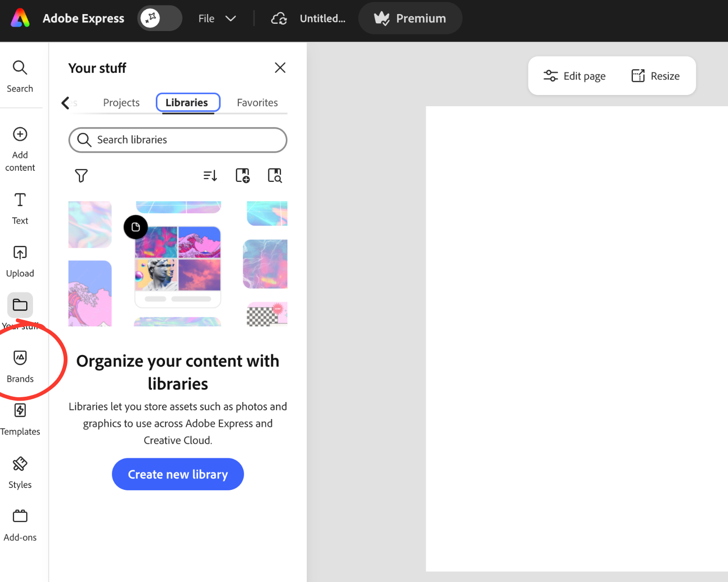Select the Text tool in sidebar

click(20, 209)
